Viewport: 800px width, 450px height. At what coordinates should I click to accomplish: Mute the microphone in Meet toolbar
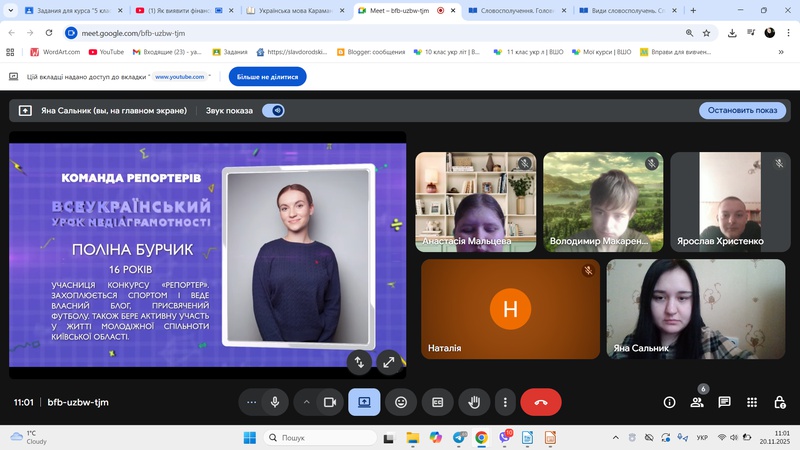point(275,402)
